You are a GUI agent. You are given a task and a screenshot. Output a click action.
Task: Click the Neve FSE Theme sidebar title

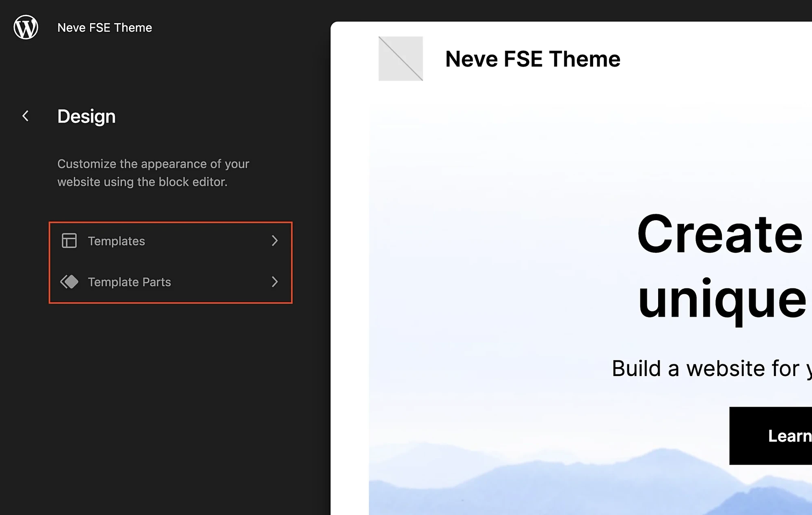[105, 28]
